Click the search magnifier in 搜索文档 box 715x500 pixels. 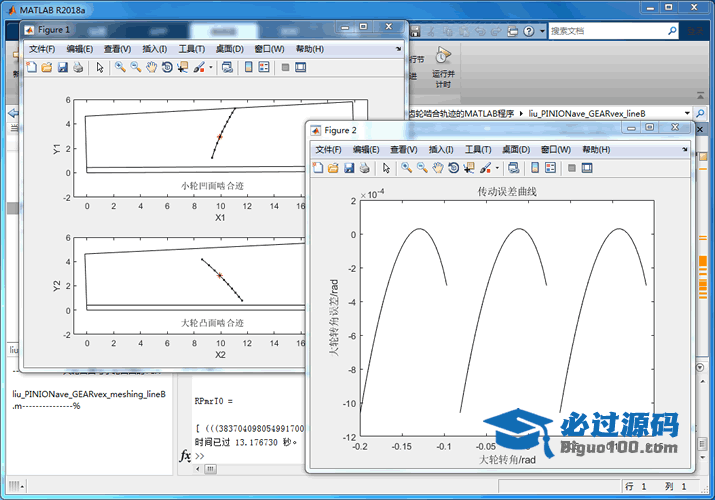[672, 31]
